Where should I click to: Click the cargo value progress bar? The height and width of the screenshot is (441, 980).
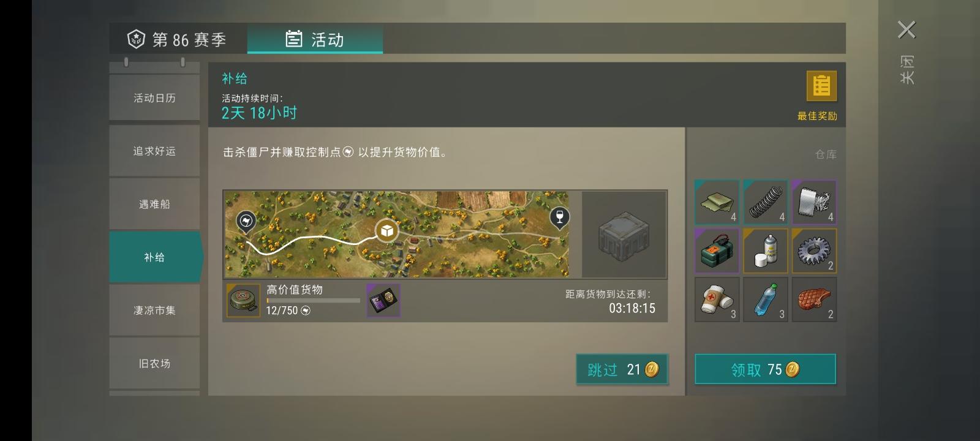point(313,300)
